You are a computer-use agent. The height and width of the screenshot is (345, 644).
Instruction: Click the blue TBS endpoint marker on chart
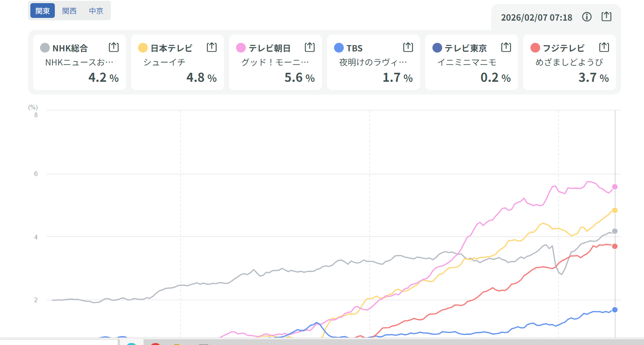pos(615,310)
